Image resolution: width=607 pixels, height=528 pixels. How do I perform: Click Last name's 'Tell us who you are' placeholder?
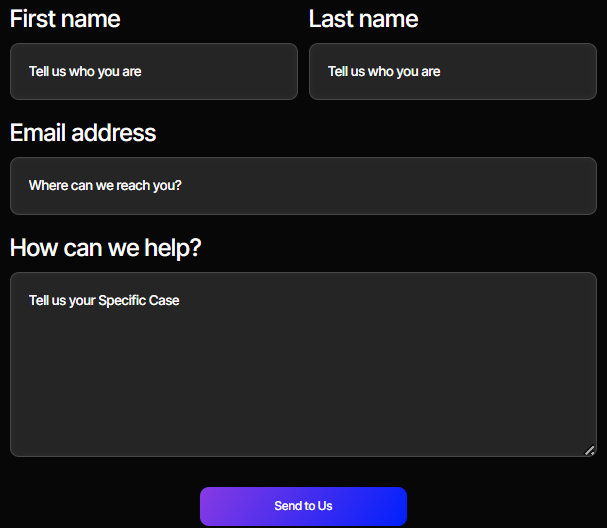click(x=384, y=72)
